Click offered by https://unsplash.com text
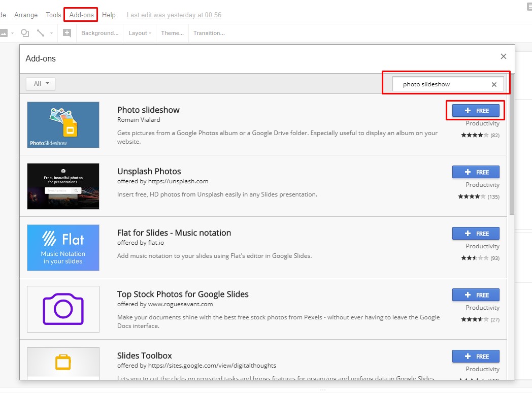 click(x=162, y=181)
